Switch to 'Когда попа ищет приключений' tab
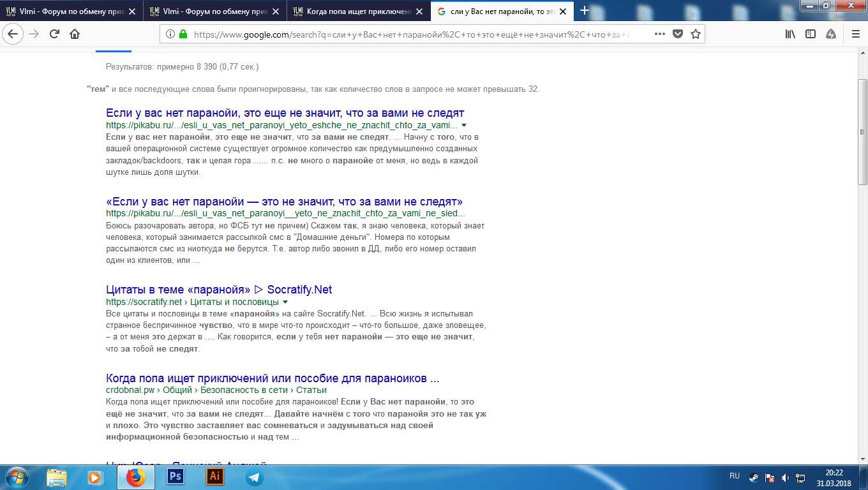 357,11
